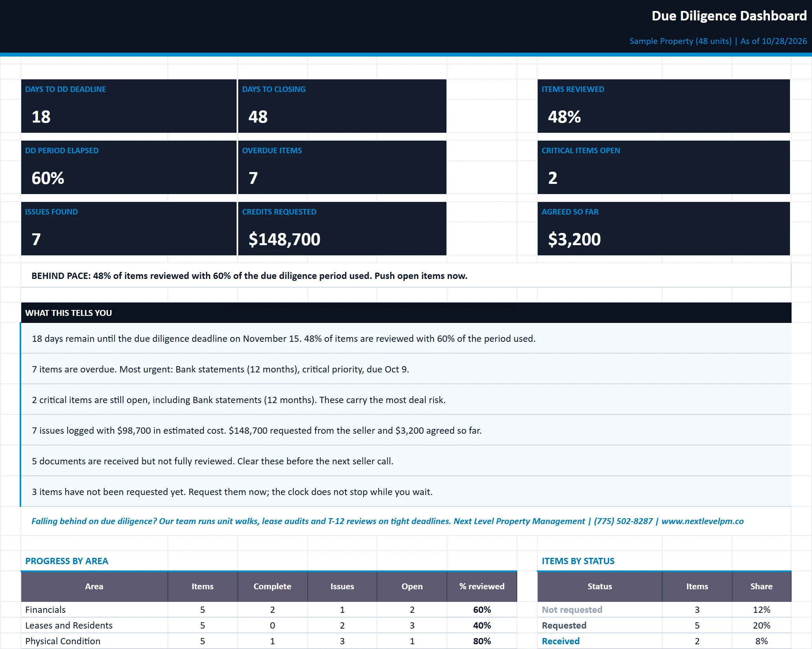
Task: Select the ITEMS BY STATUS heading
Action: 578,561
